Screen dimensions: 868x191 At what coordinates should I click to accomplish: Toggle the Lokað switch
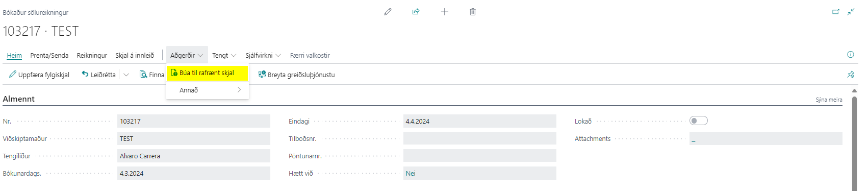pyautogui.click(x=699, y=121)
